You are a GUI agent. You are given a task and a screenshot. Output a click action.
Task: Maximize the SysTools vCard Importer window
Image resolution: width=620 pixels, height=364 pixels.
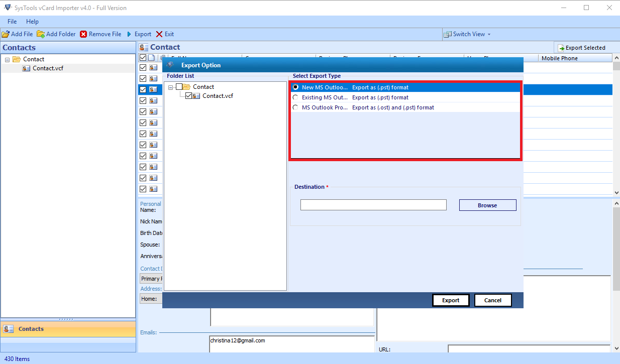586,8
